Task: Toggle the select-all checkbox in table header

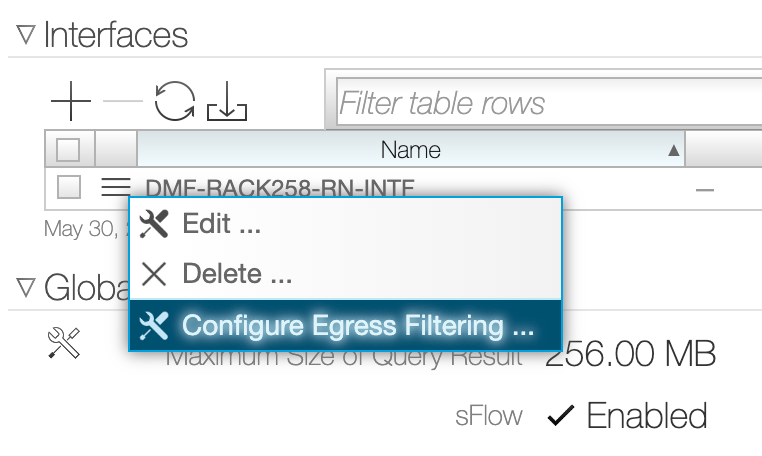Action: coord(68,150)
